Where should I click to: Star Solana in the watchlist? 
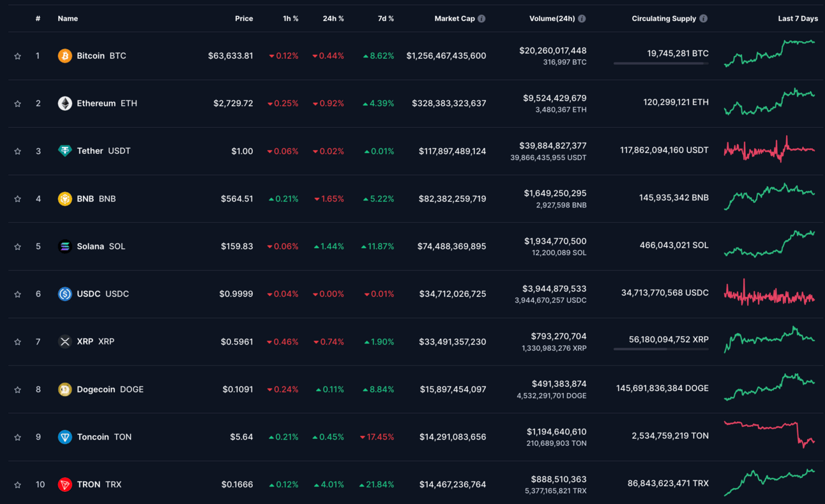(x=18, y=246)
